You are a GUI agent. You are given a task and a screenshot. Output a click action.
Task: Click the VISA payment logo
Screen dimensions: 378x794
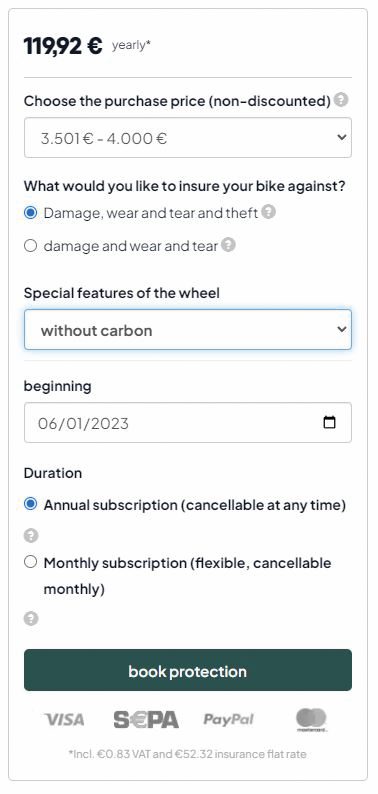click(64, 720)
